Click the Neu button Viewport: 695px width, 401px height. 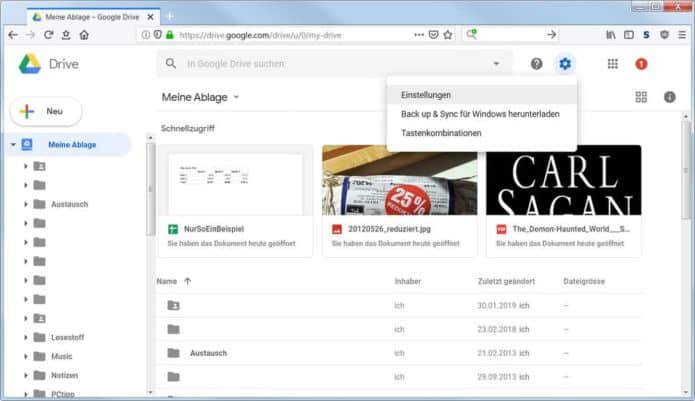45,111
